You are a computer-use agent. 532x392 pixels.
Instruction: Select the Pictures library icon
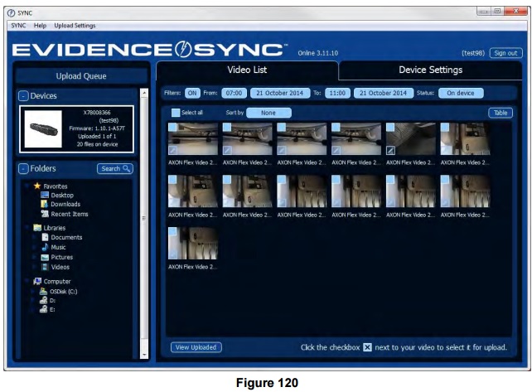tap(45, 257)
